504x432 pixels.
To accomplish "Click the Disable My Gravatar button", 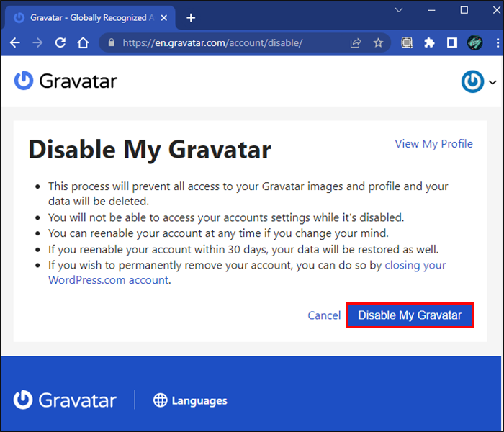I will click(x=410, y=315).
